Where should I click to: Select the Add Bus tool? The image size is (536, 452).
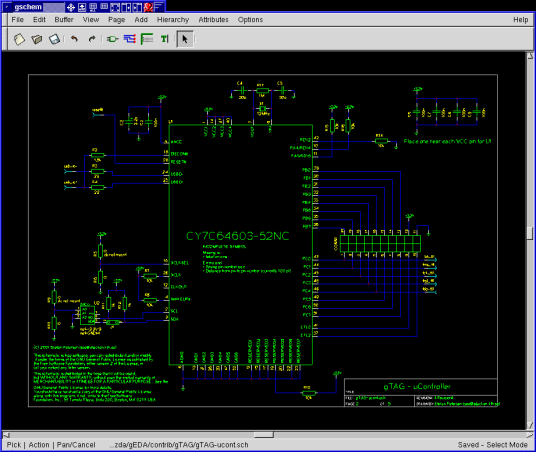tap(147, 39)
